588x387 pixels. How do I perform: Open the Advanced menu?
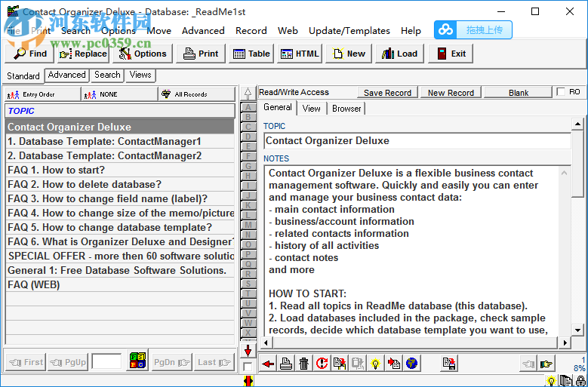click(203, 31)
